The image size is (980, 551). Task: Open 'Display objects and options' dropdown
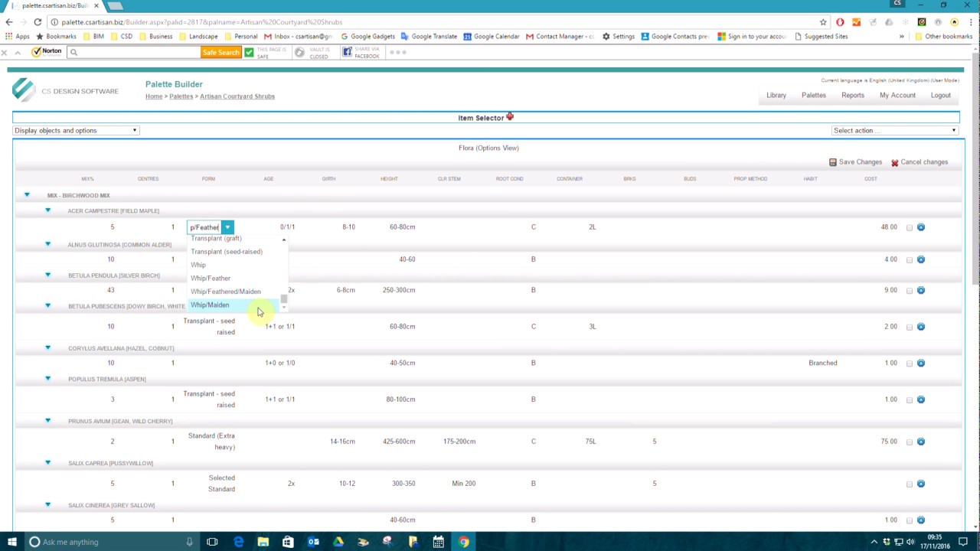(x=76, y=131)
